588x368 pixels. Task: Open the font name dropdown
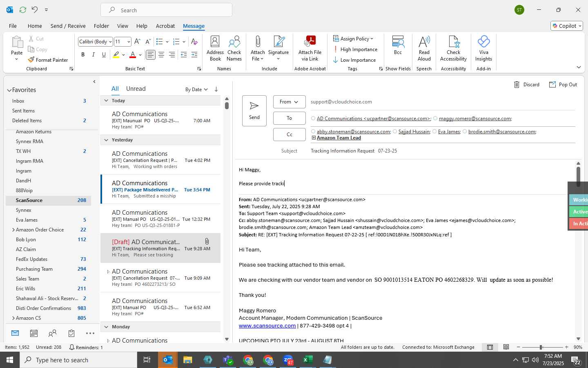[x=110, y=42]
